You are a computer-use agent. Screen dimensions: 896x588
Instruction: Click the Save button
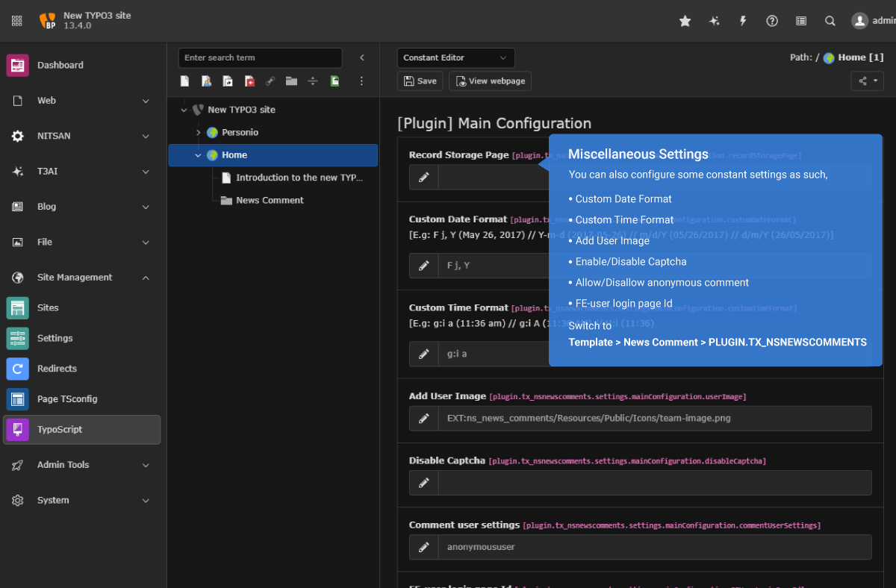click(x=420, y=81)
